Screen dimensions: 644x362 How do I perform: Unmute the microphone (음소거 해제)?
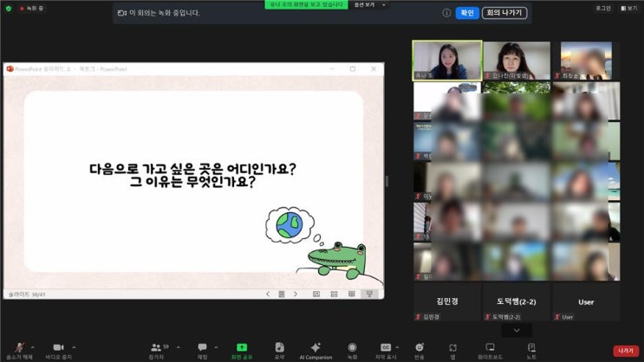coord(19,351)
